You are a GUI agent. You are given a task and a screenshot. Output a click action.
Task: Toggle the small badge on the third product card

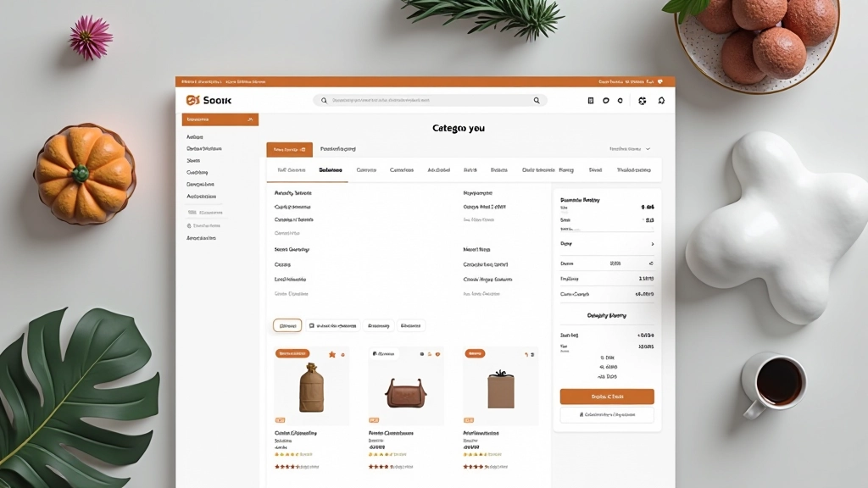475,354
